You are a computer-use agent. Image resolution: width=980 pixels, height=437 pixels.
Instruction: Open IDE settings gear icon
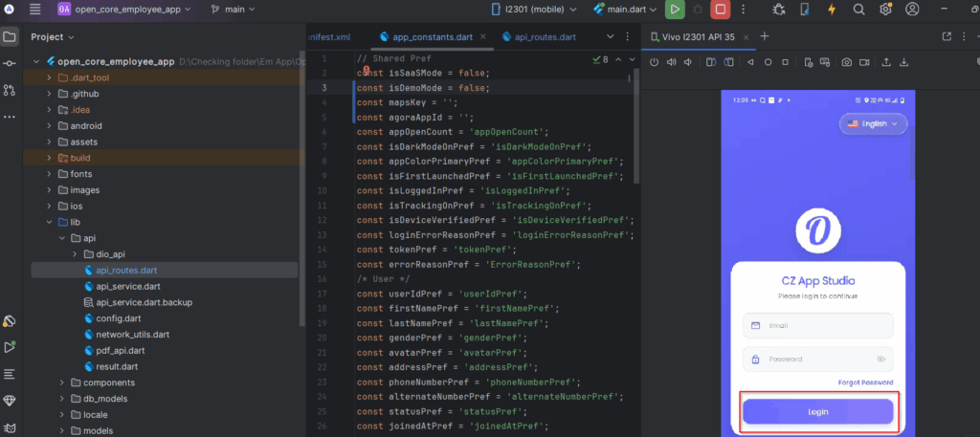(885, 10)
